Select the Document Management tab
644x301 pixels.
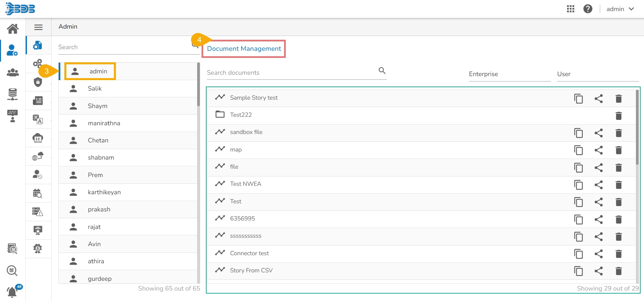click(244, 49)
